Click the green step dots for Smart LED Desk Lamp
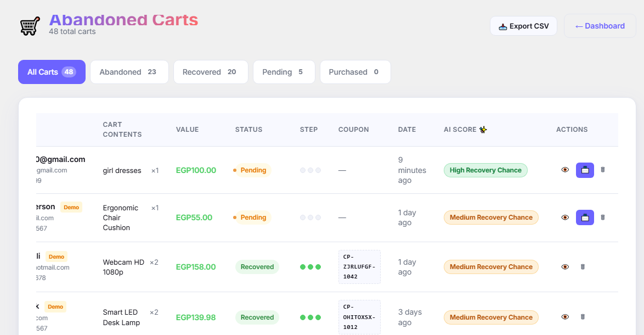The width and height of the screenshot is (644, 335). coord(310,317)
